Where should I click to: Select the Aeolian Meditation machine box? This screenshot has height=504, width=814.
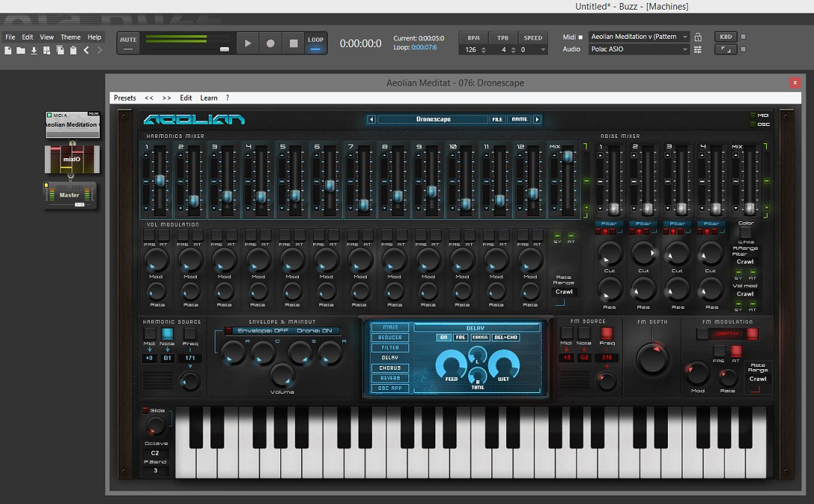click(73, 125)
